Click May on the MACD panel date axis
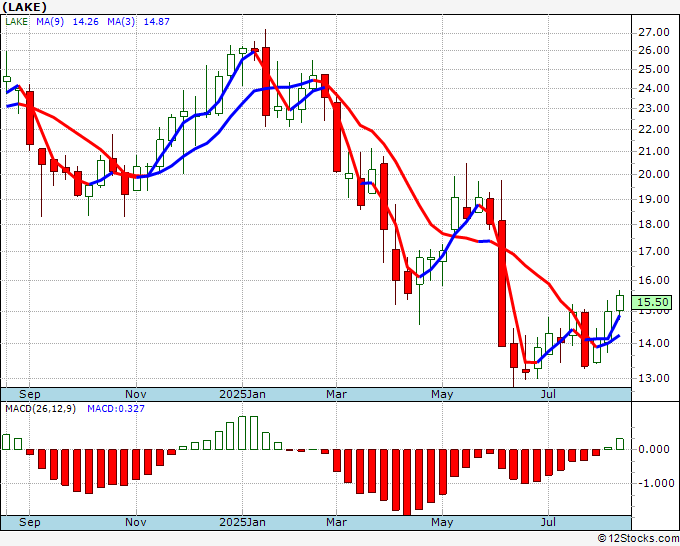The height and width of the screenshot is (546, 680). pos(442,522)
